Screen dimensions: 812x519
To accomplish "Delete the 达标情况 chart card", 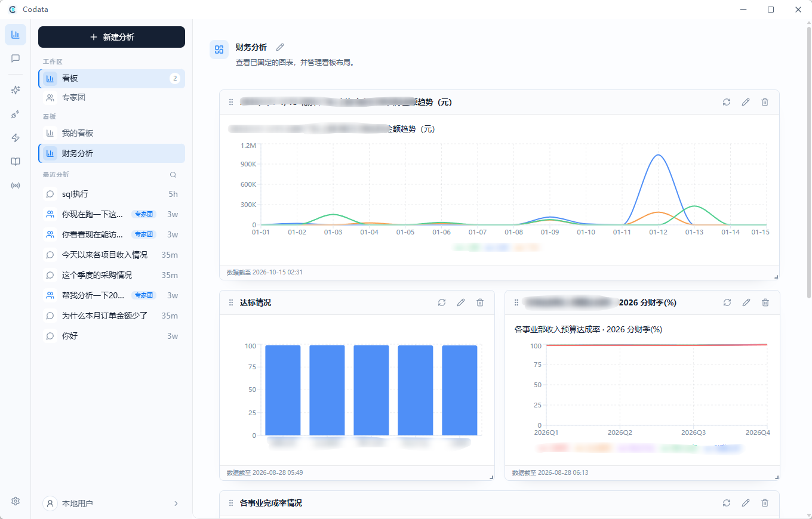I will coord(480,302).
